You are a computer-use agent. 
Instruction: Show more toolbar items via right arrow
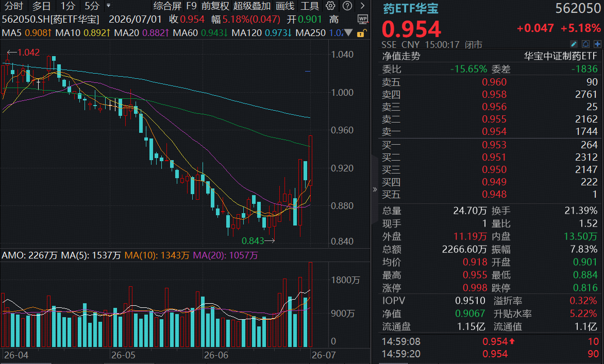(x=362, y=6)
